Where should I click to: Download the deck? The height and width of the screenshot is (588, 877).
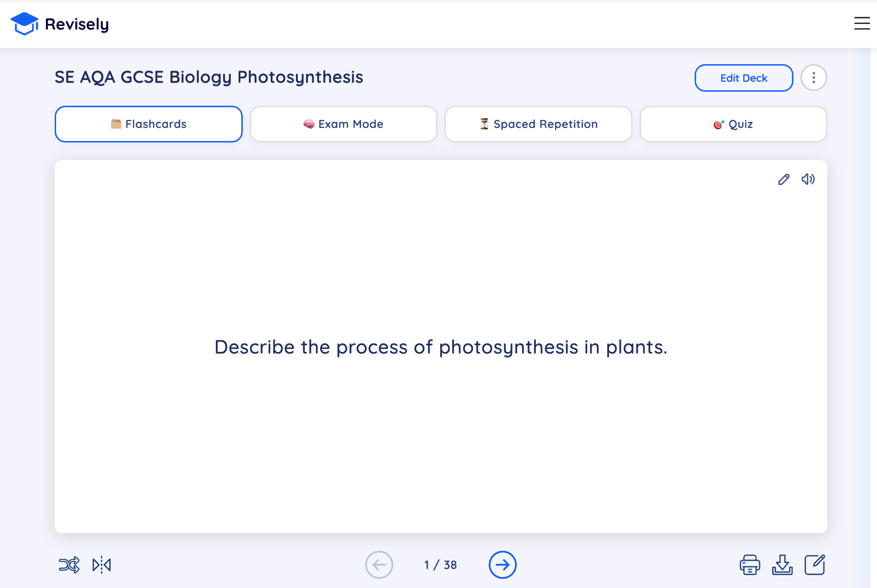pyautogui.click(x=782, y=565)
